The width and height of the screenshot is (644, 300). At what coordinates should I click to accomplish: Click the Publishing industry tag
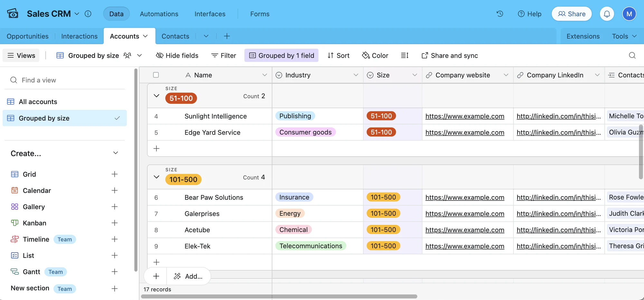point(295,116)
